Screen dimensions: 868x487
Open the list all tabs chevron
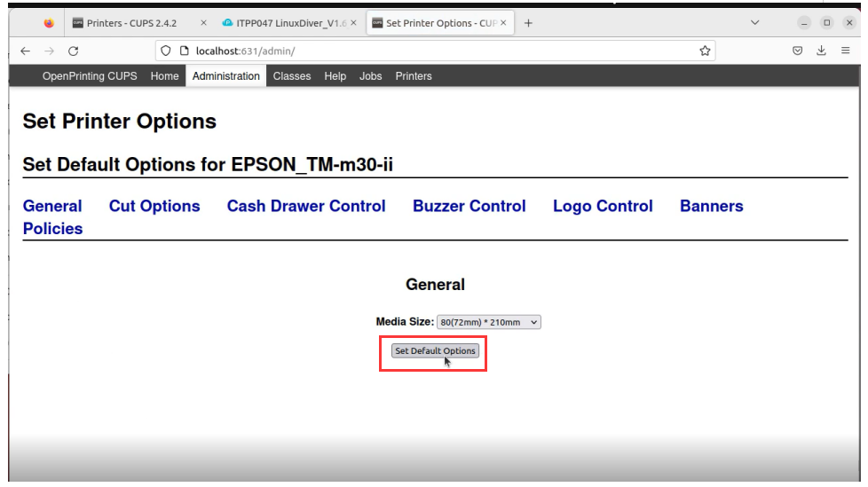pos(754,23)
